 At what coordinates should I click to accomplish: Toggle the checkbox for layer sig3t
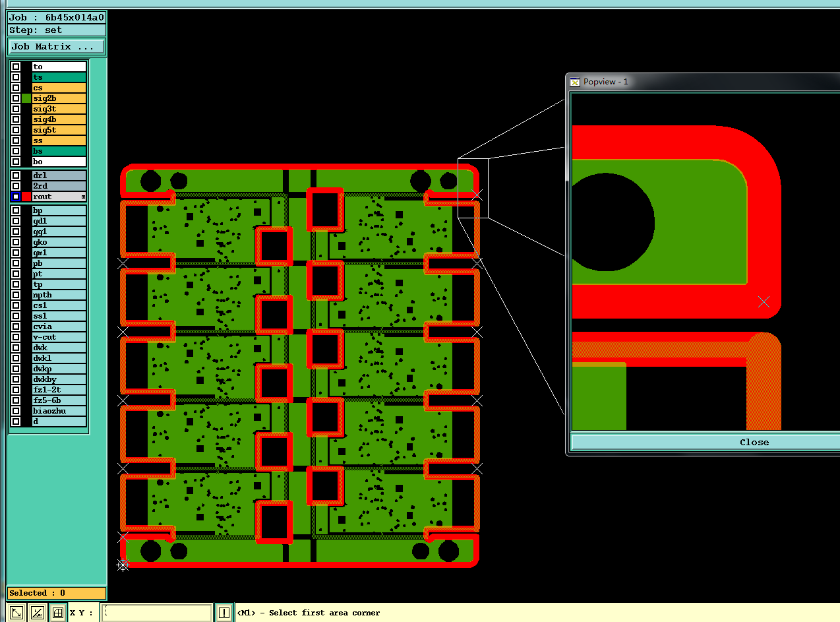point(16,109)
